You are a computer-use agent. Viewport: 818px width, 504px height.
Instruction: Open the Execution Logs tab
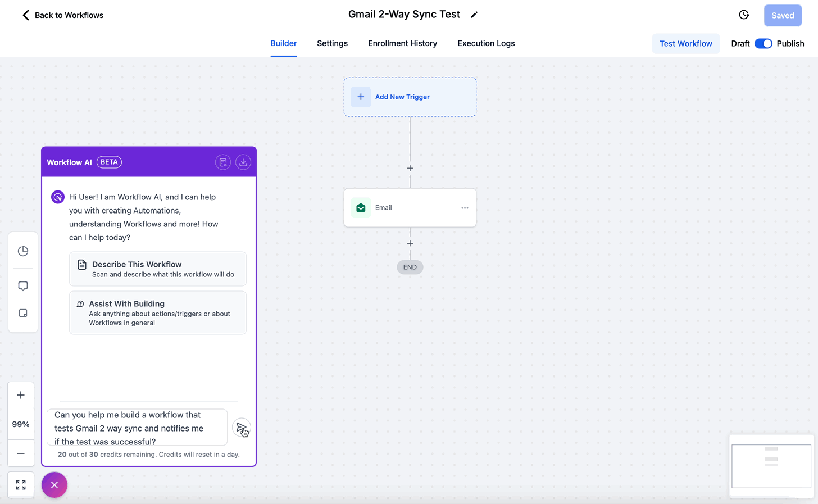[x=486, y=43]
